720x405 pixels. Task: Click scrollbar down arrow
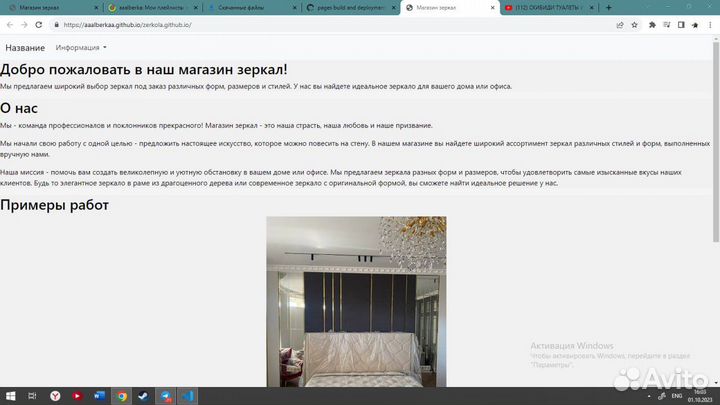[716, 383]
